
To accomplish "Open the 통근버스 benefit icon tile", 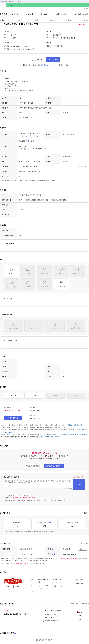I will [x=11, y=271].
